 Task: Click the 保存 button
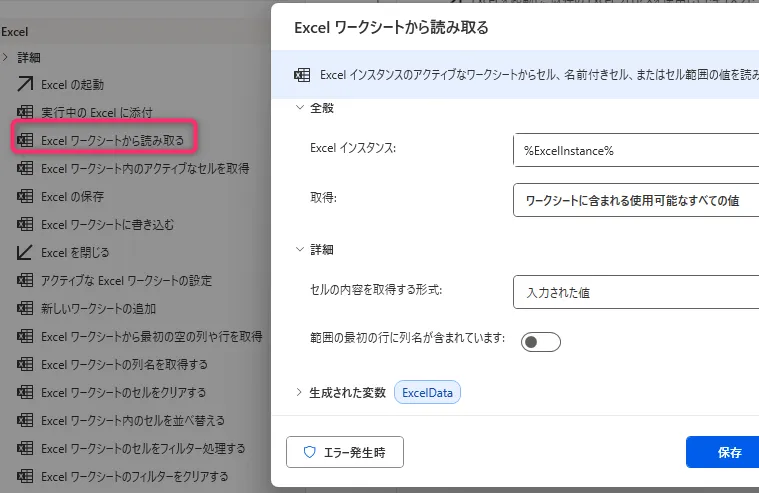(728, 452)
